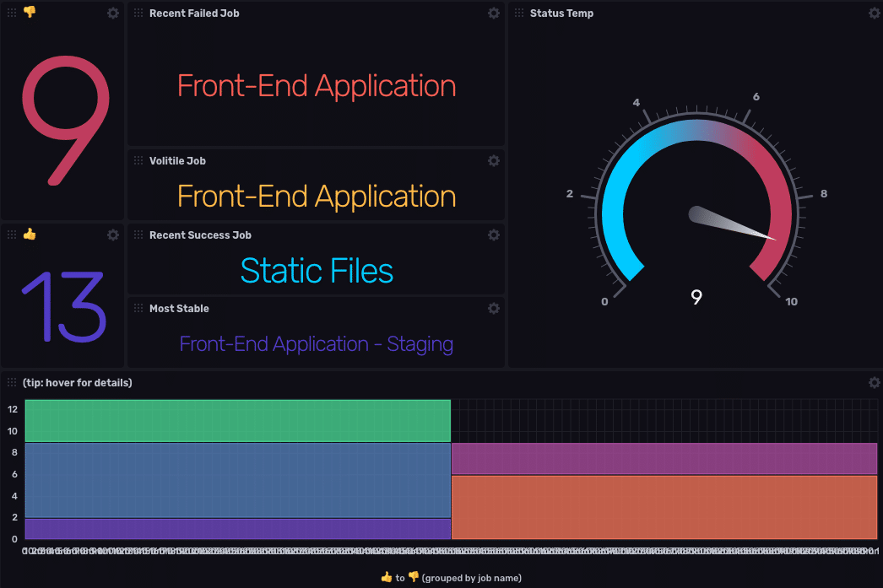The height and width of the screenshot is (588, 883).
Task: Click Most Stable drag handle
Action: click(138, 308)
